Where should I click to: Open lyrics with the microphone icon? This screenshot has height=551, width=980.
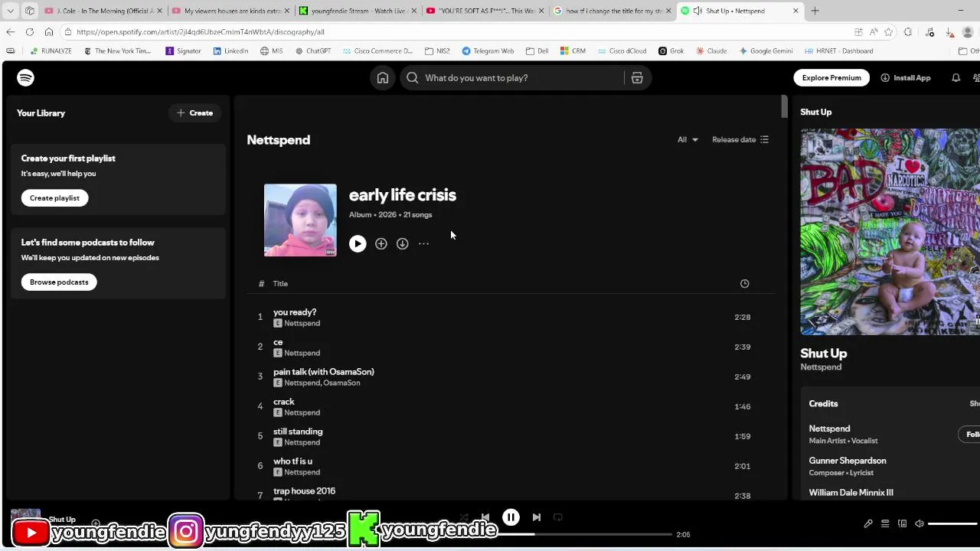coord(868,523)
